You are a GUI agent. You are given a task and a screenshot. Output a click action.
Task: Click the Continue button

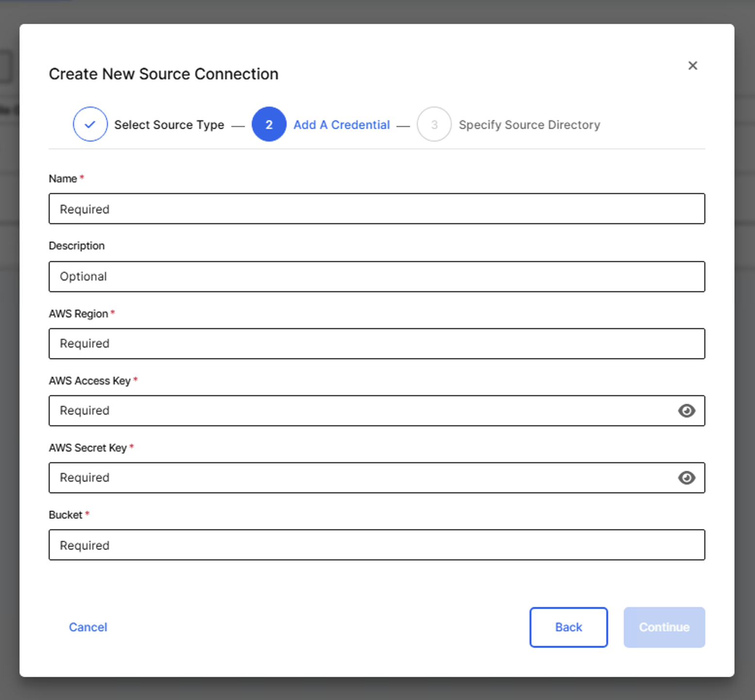point(664,627)
